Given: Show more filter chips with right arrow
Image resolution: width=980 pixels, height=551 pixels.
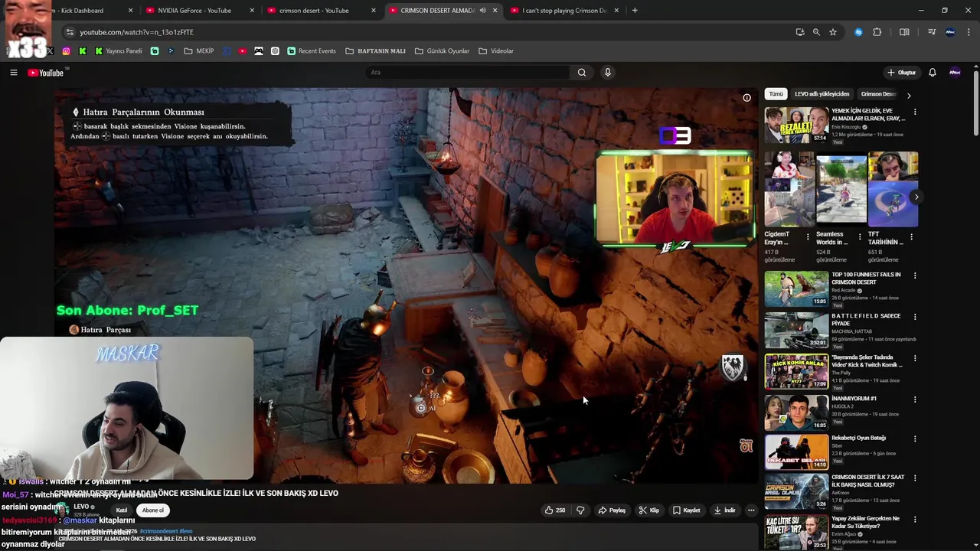Looking at the screenshot, I should [x=909, y=96].
